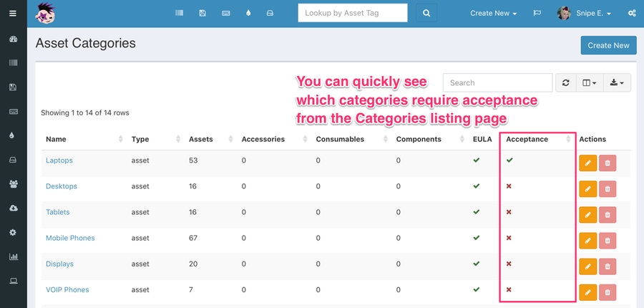The width and height of the screenshot is (644, 308).
Task: Edit the Laptops category with pencil icon
Action: pyautogui.click(x=587, y=163)
